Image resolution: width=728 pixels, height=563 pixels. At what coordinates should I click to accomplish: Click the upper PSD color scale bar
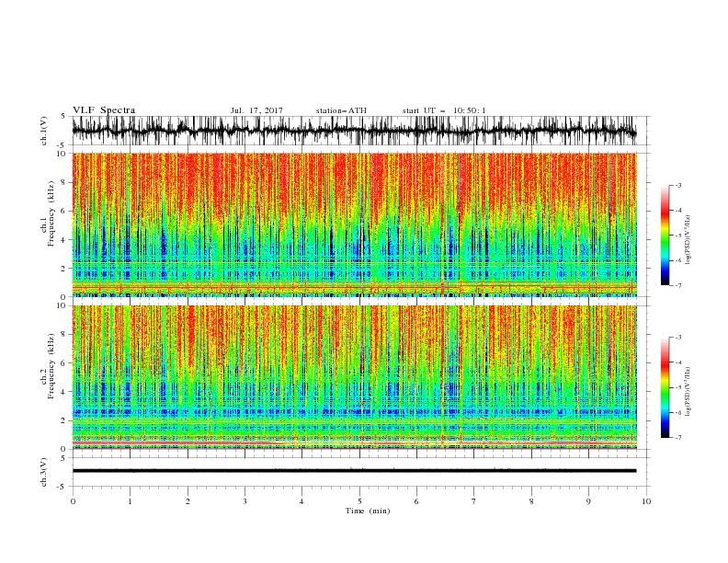click(665, 236)
